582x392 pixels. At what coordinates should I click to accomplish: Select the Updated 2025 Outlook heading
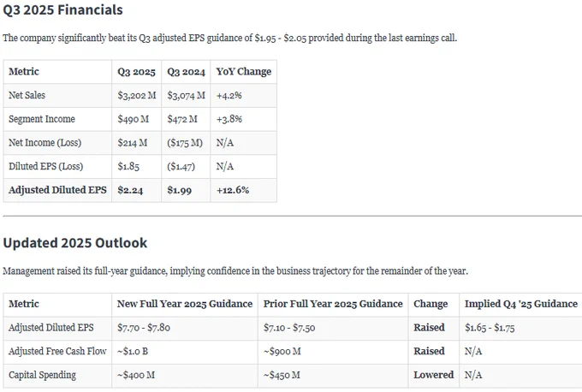(x=75, y=243)
